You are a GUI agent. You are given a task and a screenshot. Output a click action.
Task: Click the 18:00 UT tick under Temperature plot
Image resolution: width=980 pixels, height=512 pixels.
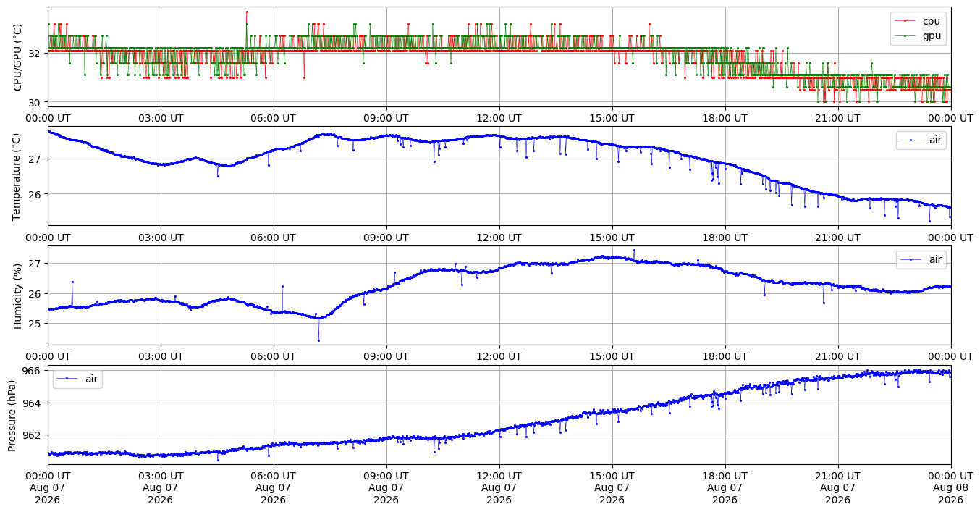pos(725,237)
